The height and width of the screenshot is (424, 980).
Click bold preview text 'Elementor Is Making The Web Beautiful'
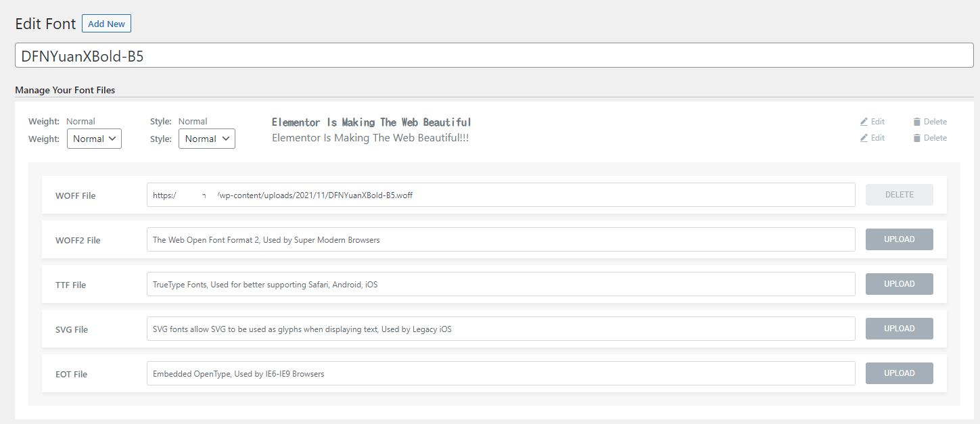(371, 122)
